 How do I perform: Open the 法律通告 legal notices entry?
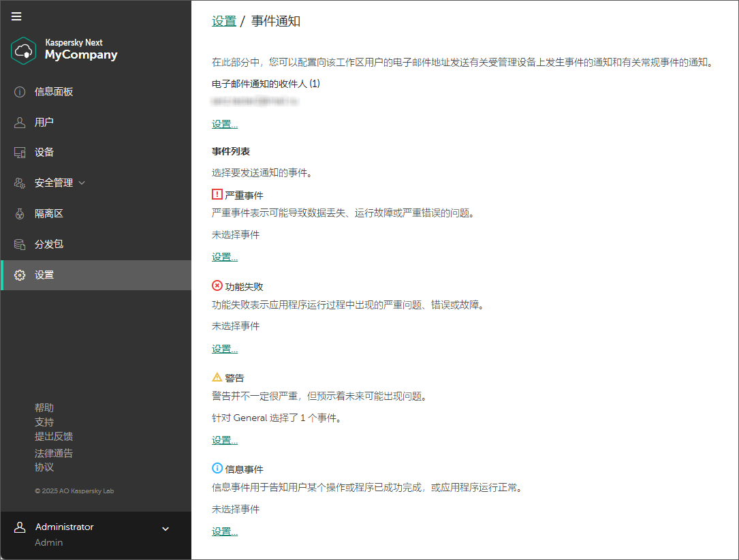(x=54, y=452)
